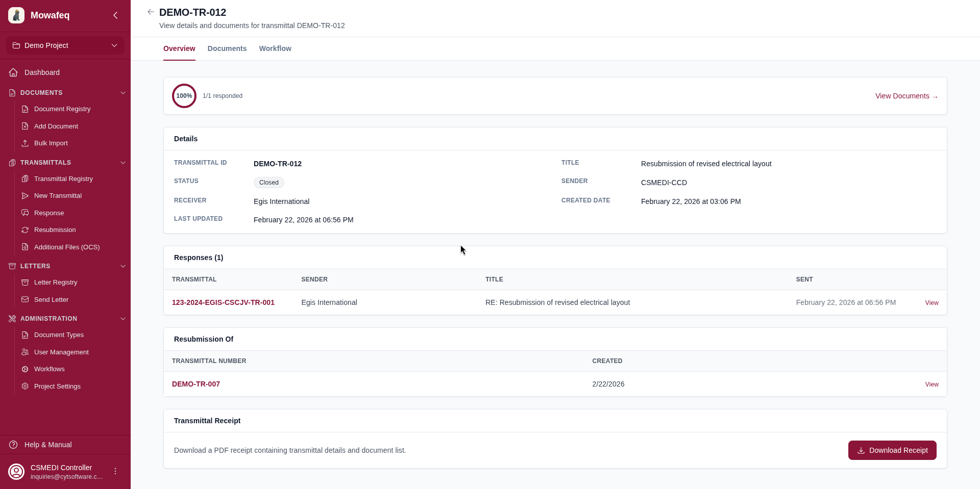The width and height of the screenshot is (980, 489).
Task: Collapse the TRANSMITTALS section chevron
Action: pos(123,163)
